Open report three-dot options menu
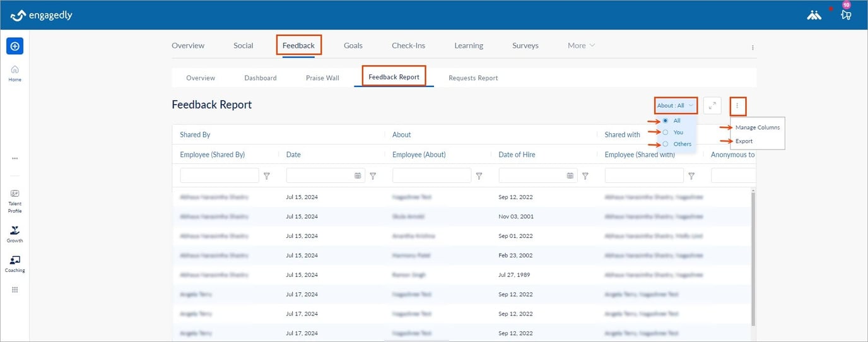This screenshot has height=342, width=868. [737, 105]
